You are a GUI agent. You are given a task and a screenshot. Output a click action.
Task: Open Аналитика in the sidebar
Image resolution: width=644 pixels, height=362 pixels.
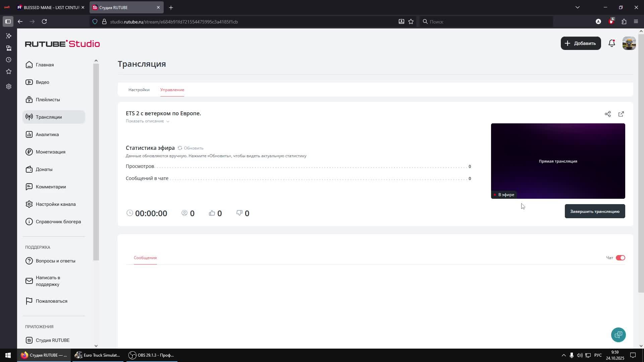(x=47, y=134)
